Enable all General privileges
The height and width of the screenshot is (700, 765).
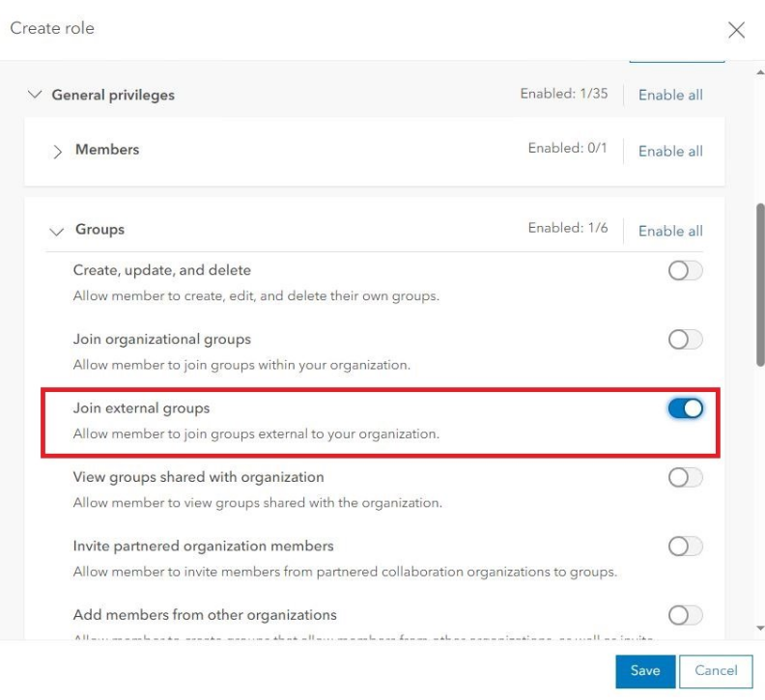tap(670, 96)
